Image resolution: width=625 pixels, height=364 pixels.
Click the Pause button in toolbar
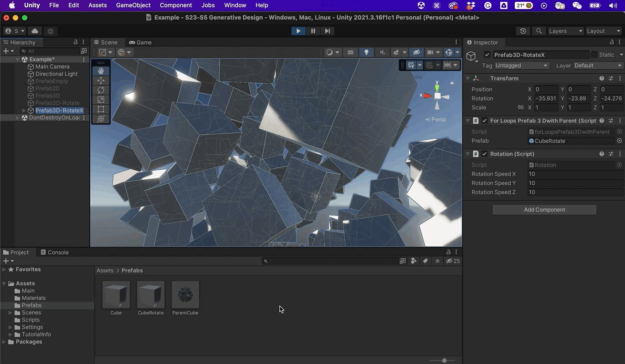(313, 31)
